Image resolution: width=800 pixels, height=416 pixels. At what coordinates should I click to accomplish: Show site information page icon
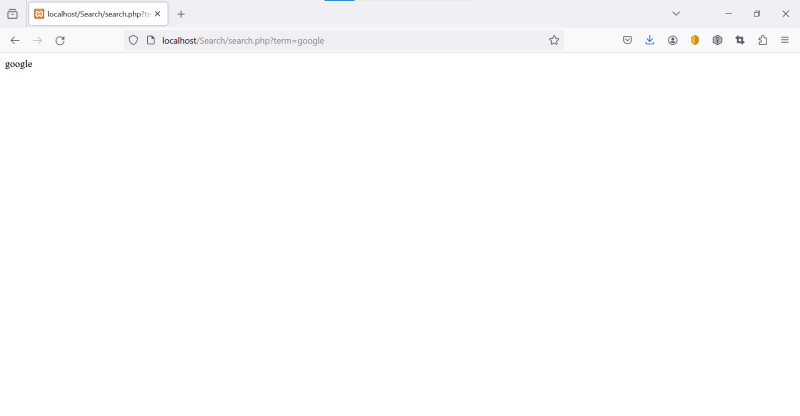pyautogui.click(x=151, y=40)
